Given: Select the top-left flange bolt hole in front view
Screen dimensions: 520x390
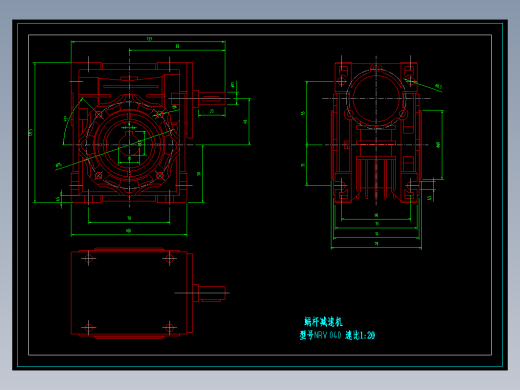Looking at the screenshot, I should [x=99, y=114].
